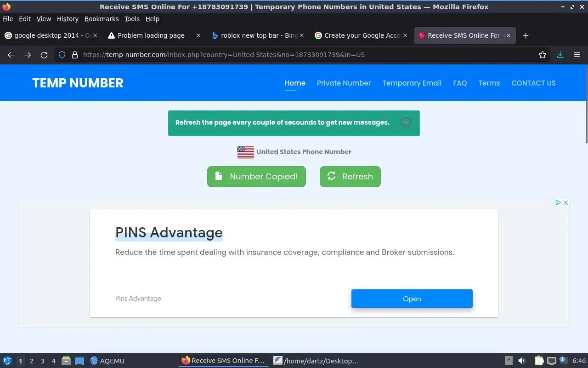Viewport: 588px width, 368px height.
Task: Click the network tray icon
Action: 552,361
